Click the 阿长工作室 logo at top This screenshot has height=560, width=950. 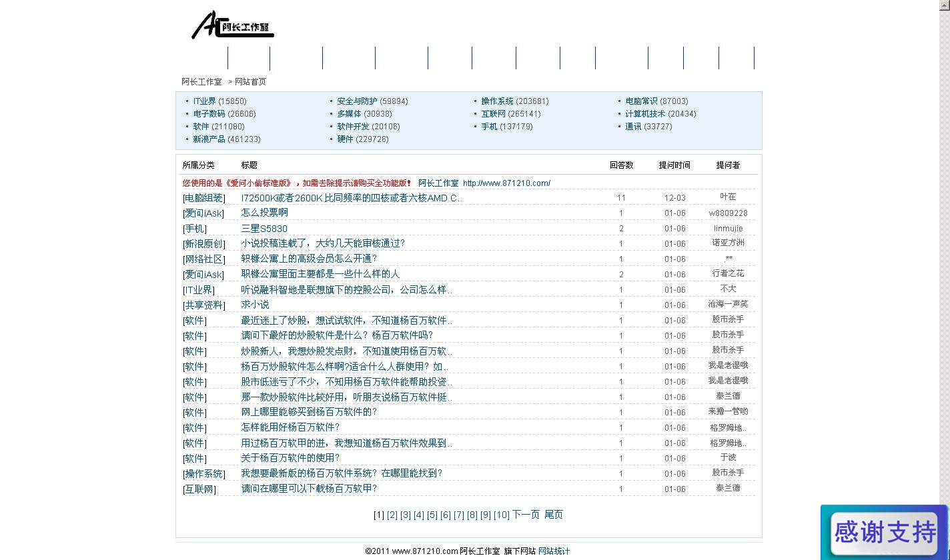tap(233, 25)
